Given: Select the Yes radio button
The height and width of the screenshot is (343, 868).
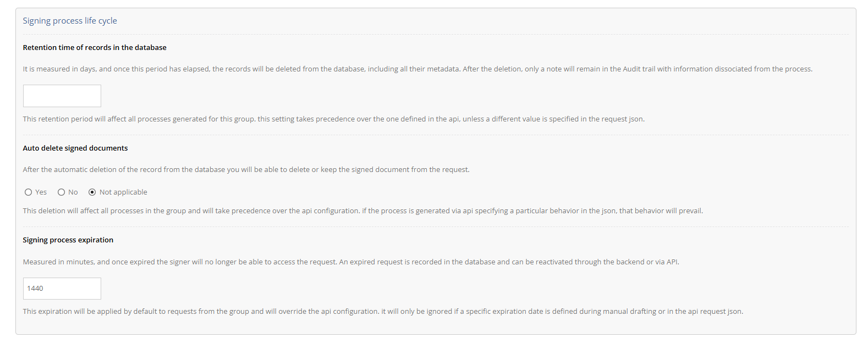Looking at the screenshot, I should (28, 192).
